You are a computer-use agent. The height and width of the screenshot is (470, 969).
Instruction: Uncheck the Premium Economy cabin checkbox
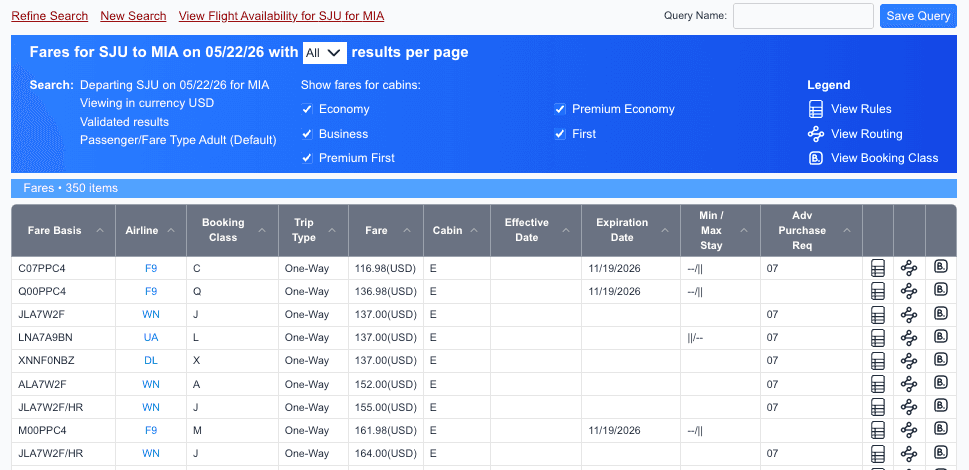[560, 109]
